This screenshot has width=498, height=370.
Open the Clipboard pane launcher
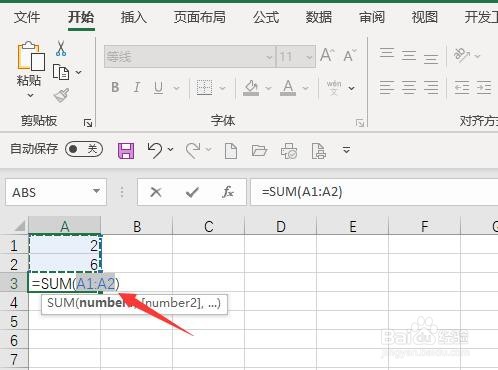click(x=88, y=123)
